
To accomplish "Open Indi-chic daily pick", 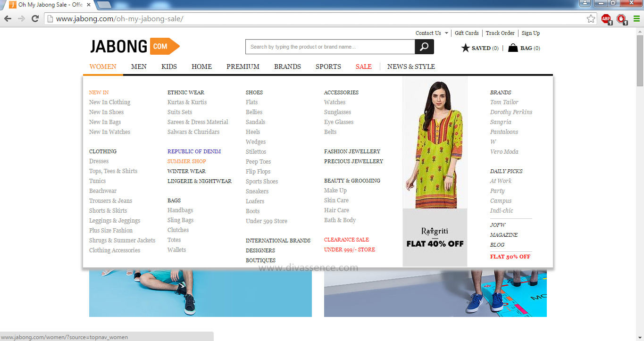I will [x=502, y=211].
